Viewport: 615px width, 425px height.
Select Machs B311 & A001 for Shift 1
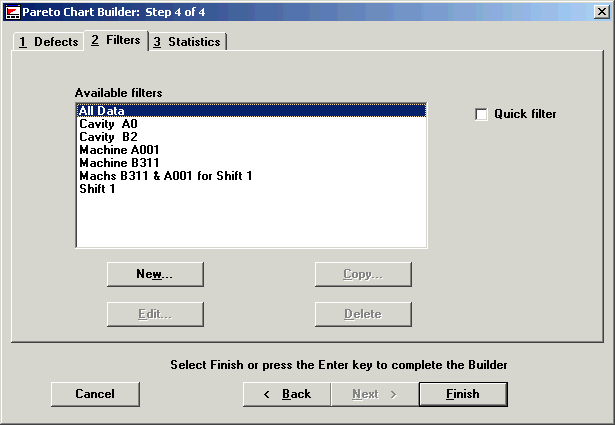165,176
